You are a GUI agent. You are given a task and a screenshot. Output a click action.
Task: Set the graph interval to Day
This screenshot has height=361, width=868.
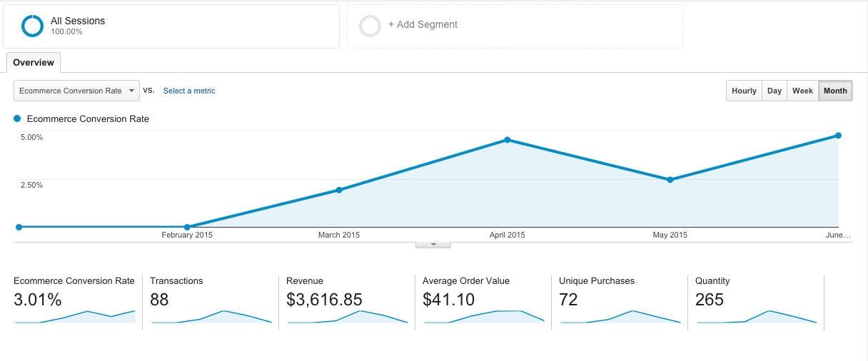pyautogui.click(x=774, y=91)
